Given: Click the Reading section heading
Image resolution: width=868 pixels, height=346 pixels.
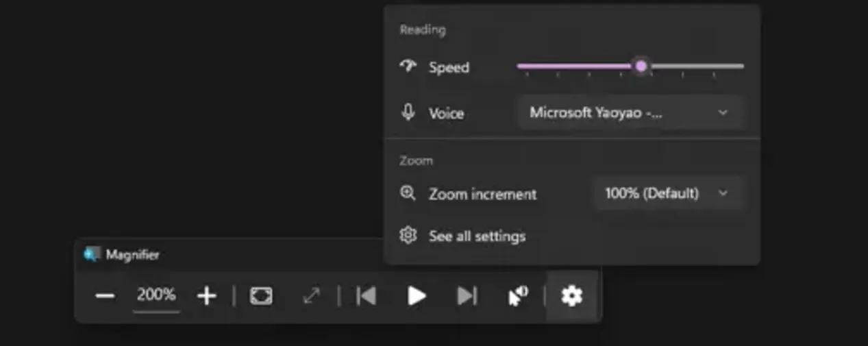Looking at the screenshot, I should tap(423, 29).
